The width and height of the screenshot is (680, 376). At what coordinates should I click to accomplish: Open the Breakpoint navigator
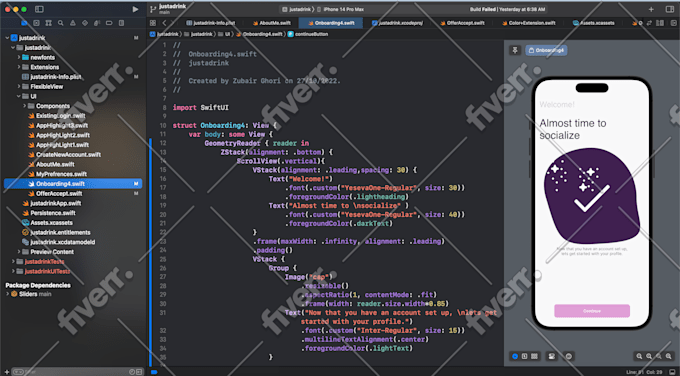pos(109,23)
